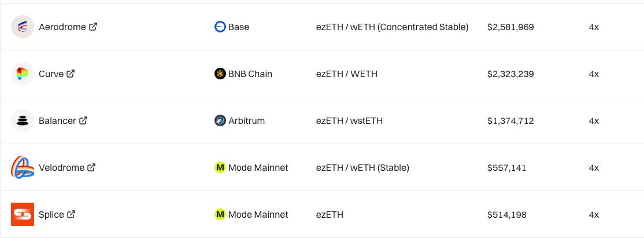Click the Base chain icon
This screenshot has height=238, width=644.
point(220,27)
